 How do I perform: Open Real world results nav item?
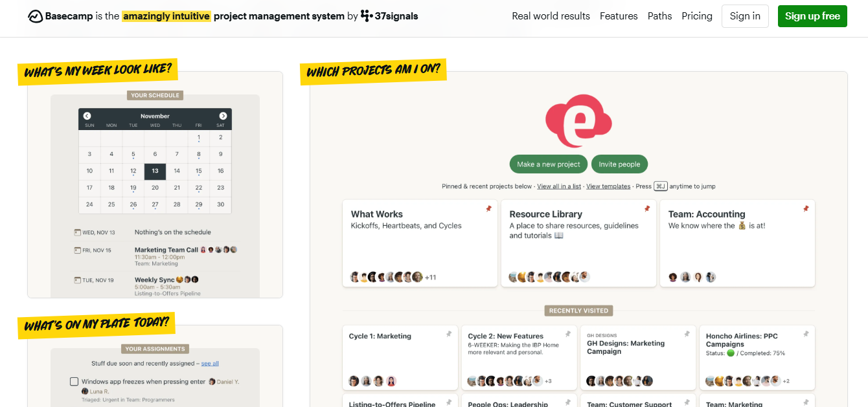coord(551,16)
